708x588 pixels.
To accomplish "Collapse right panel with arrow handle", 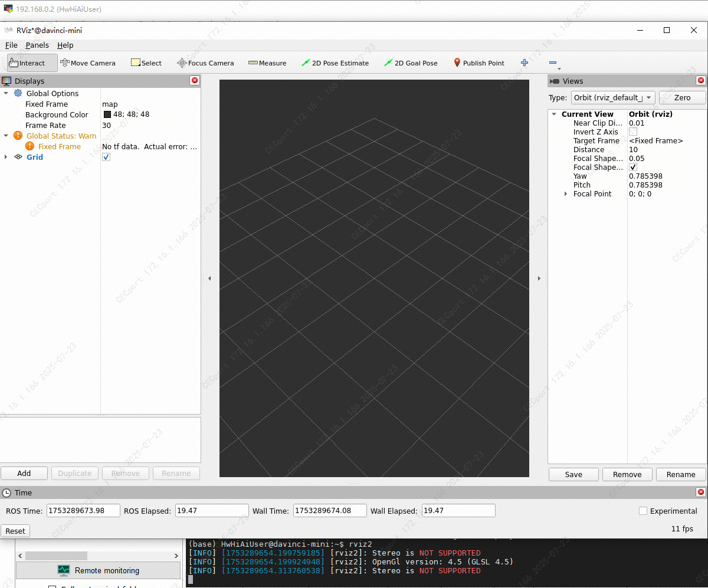I will pos(539,278).
